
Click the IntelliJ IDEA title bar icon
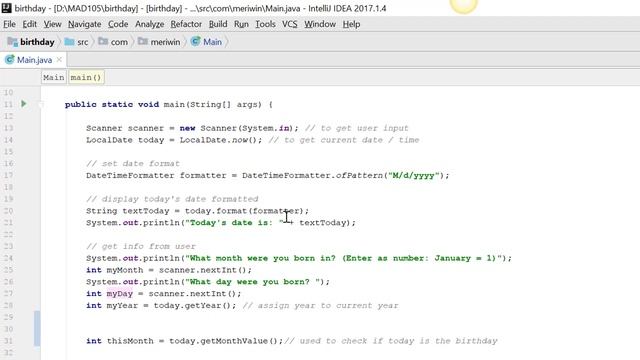click(6, 8)
